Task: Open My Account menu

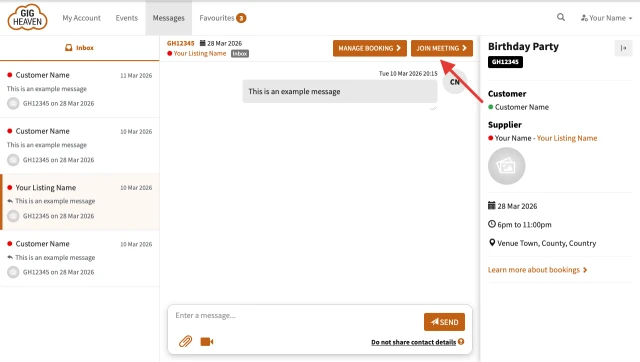Action: click(81, 18)
